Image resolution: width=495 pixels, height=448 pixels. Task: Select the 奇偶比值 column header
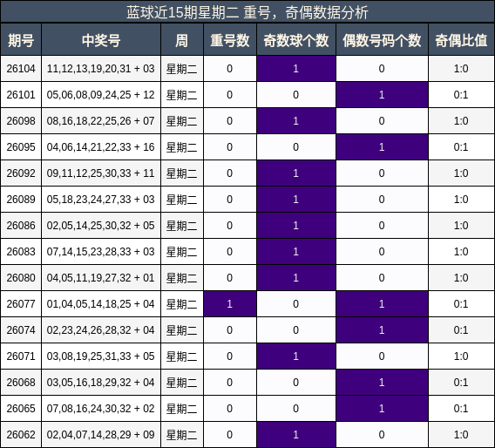(461, 40)
